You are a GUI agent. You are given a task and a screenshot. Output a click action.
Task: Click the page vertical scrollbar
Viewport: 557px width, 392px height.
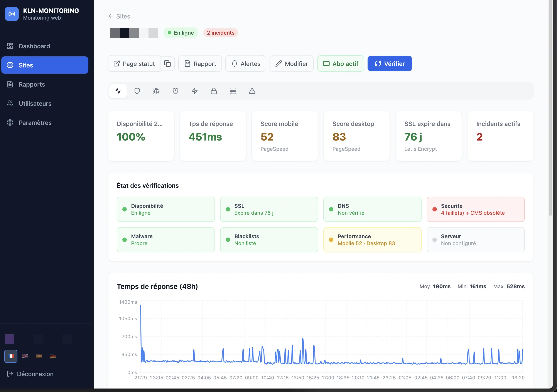(x=550, y=108)
